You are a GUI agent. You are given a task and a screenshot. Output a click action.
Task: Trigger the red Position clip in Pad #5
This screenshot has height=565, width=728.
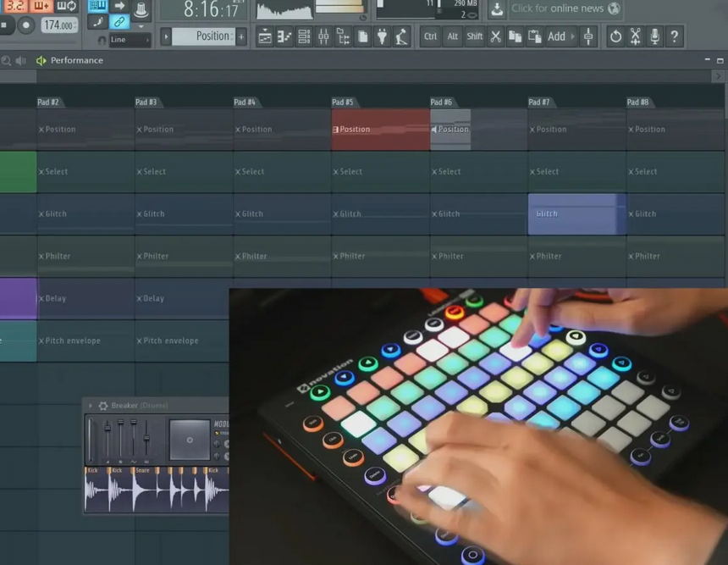(381, 130)
